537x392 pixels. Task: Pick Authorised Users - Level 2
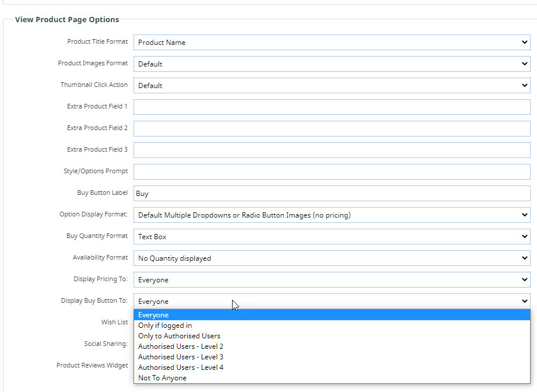(332, 346)
